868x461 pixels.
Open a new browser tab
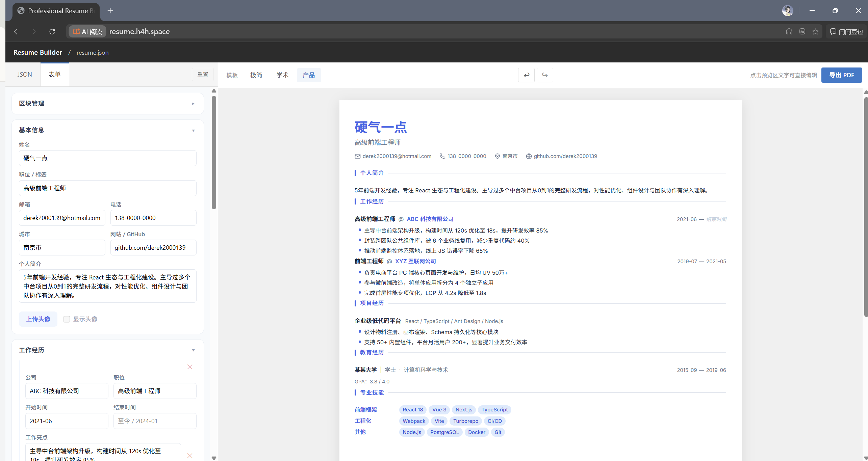click(x=110, y=11)
